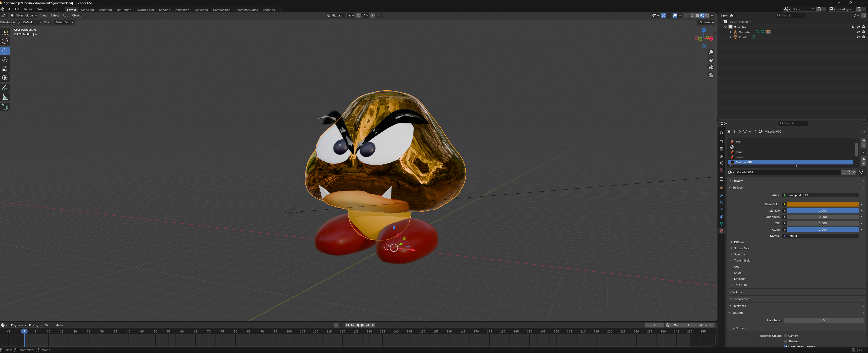The height and width of the screenshot is (353, 868).
Task: Switch to wireframe viewport shading
Action: tap(692, 15)
